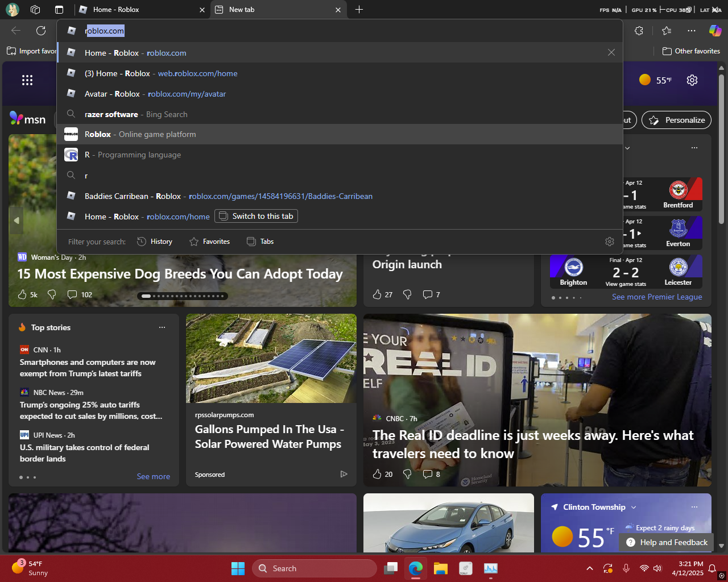Like the Real ID deadline article
The image size is (728, 582).
(x=382, y=474)
